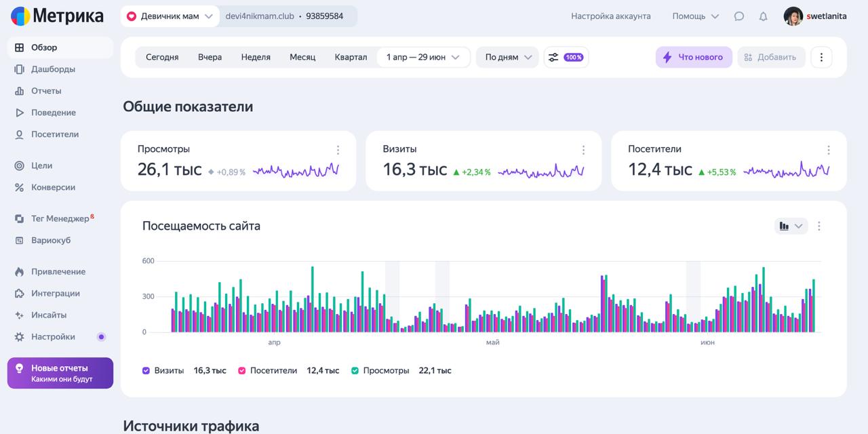Screen dimensions: 868x434
Task: Open the Посещаемость сайта three-dot menu
Action: (819, 226)
